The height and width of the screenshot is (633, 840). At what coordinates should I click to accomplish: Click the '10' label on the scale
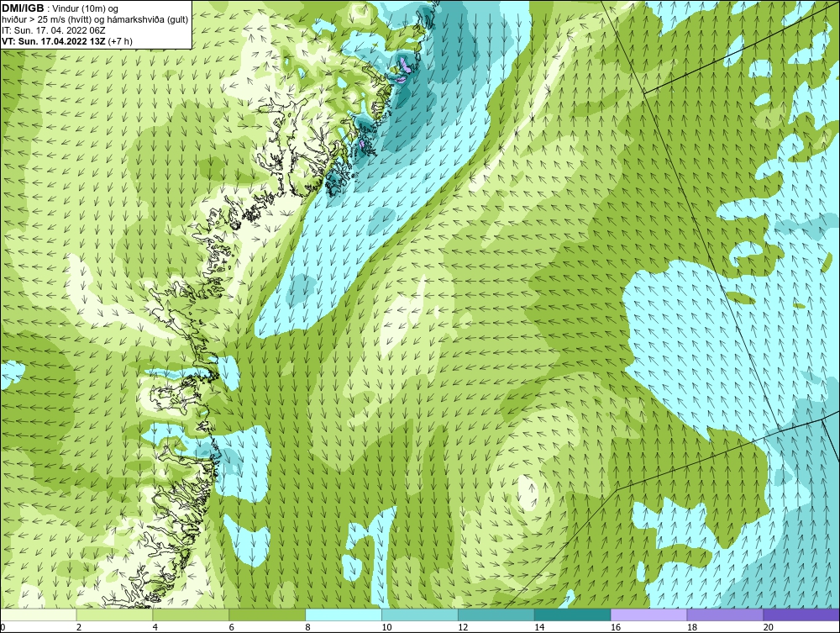pos(386,627)
